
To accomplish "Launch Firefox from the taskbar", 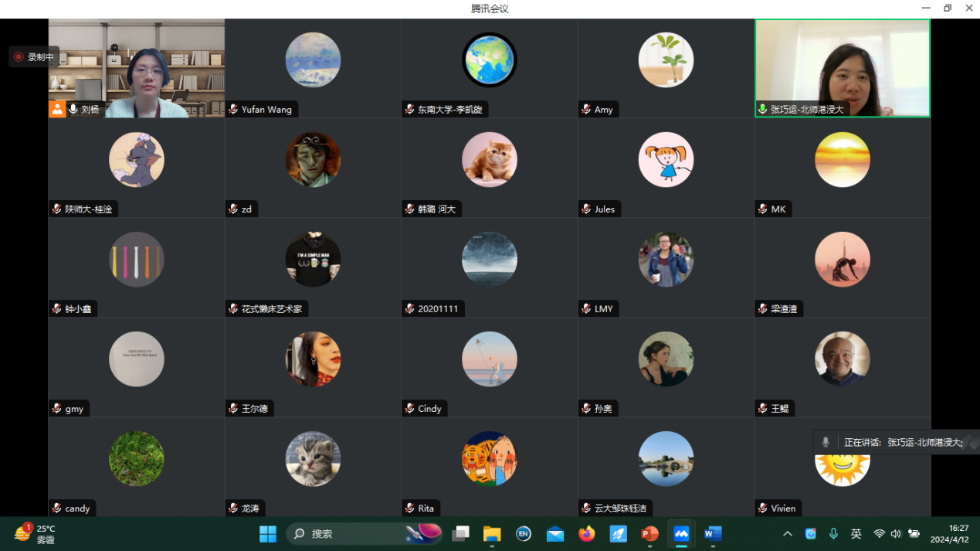I will pos(587,534).
